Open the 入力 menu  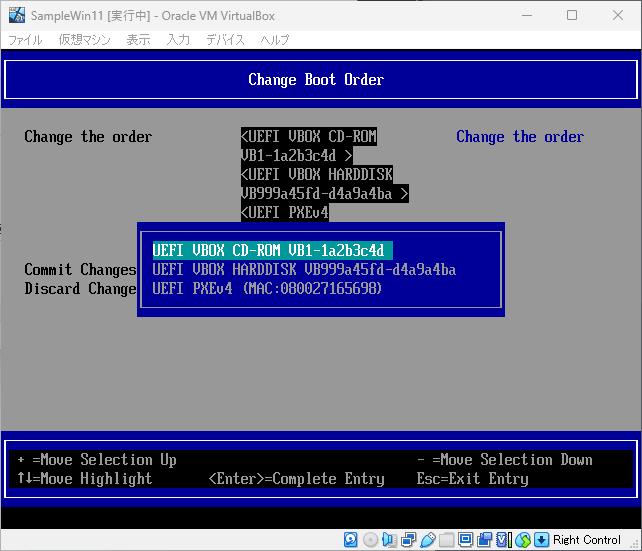pyautogui.click(x=179, y=40)
